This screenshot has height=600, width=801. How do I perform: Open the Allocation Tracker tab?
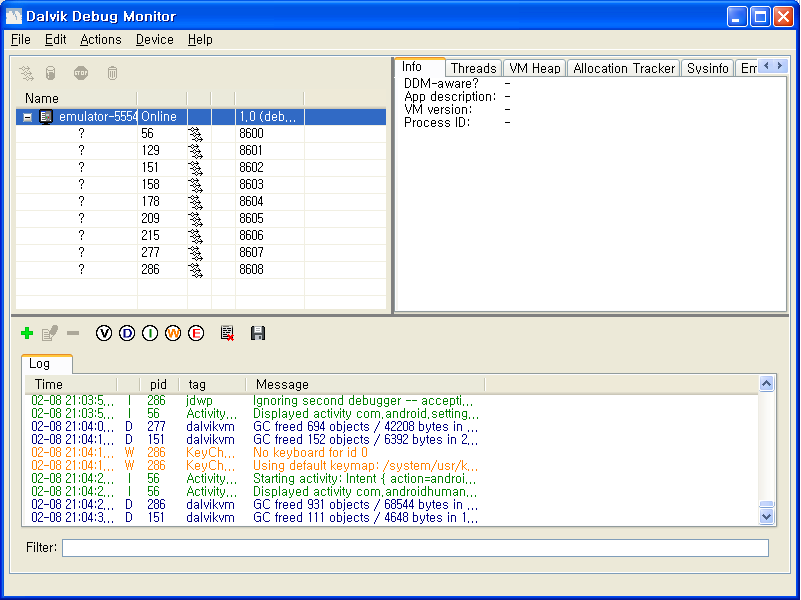tap(624, 68)
